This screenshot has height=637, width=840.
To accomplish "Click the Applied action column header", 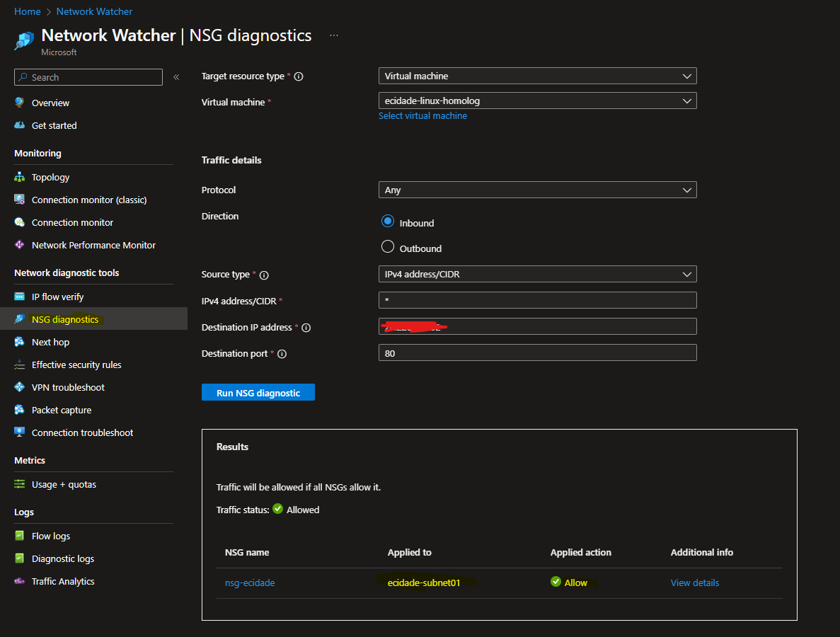I will tap(581, 552).
